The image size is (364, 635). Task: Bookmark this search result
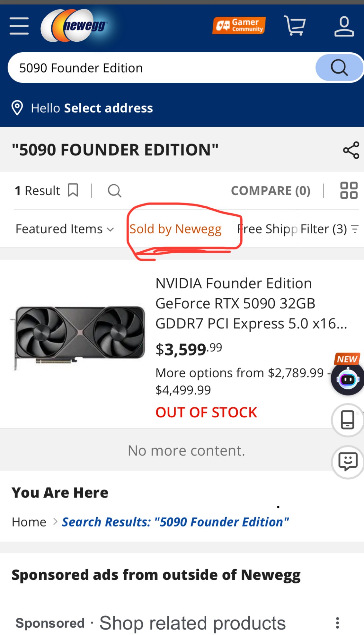[73, 190]
